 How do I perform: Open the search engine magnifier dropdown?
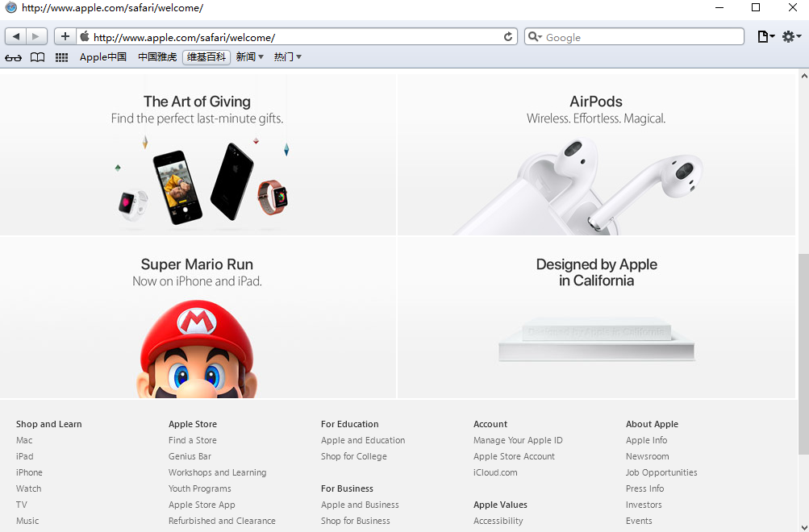pyautogui.click(x=535, y=36)
